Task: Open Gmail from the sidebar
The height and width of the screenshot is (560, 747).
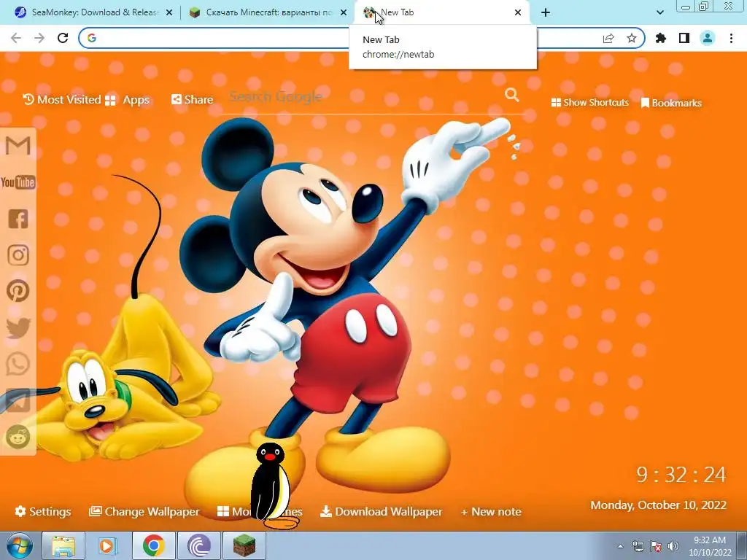Action: pyautogui.click(x=18, y=146)
